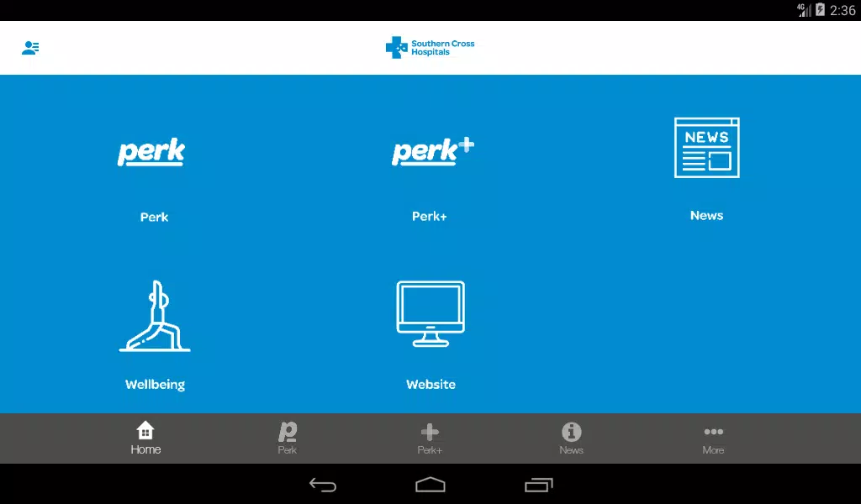Open the Perk+ logo tile
The width and height of the screenshot is (861, 504).
pyautogui.click(x=433, y=151)
